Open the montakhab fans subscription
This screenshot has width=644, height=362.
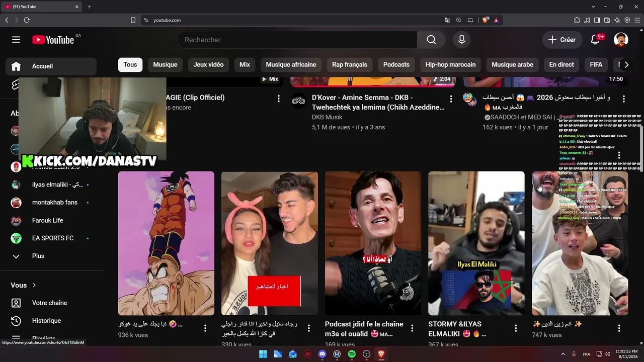click(50, 203)
